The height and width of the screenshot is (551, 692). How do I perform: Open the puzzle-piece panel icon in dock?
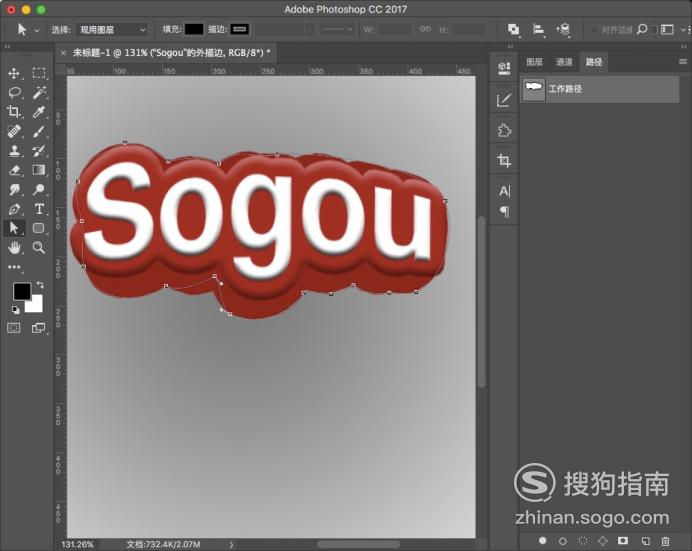[x=504, y=131]
